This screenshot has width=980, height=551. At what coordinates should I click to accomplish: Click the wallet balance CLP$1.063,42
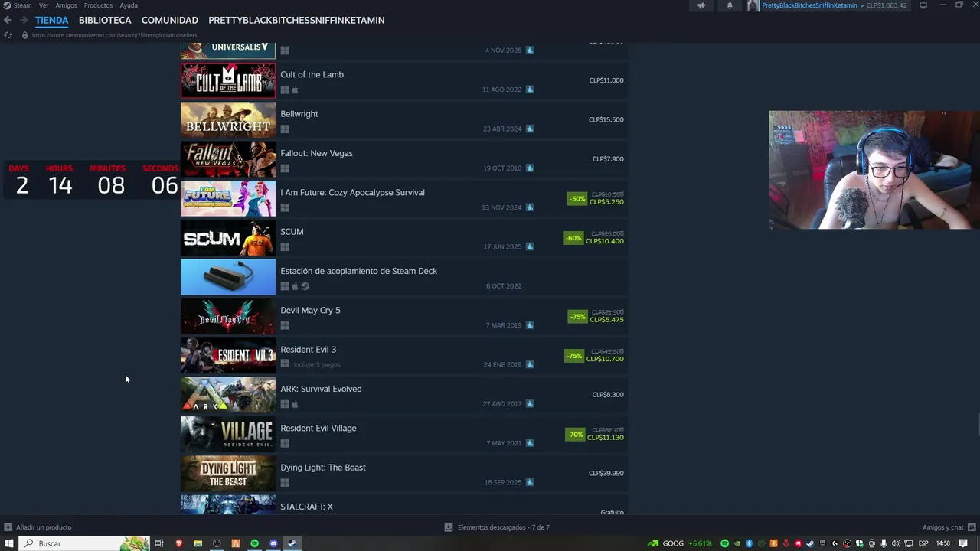coord(887,5)
